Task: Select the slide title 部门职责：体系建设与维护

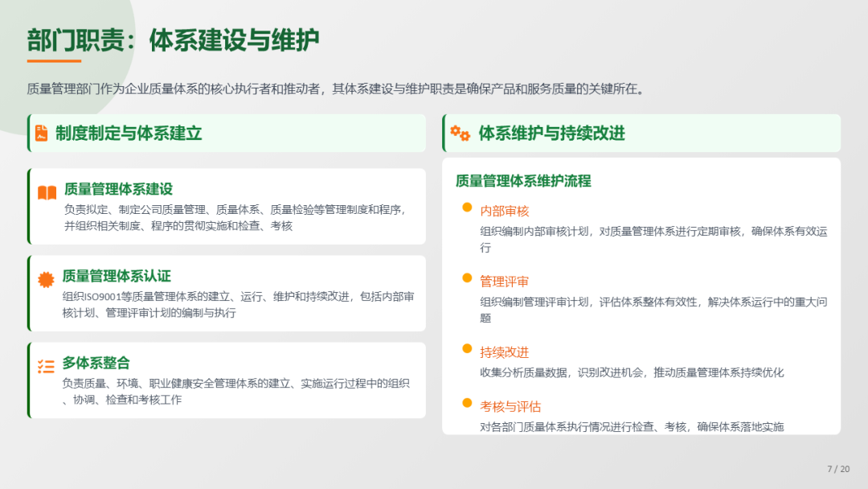Action: [173, 39]
